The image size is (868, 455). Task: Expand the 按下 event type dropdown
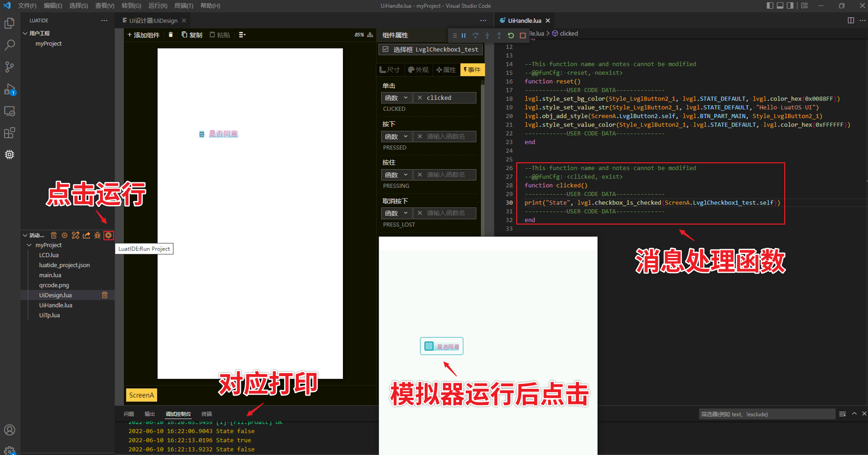coord(396,137)
